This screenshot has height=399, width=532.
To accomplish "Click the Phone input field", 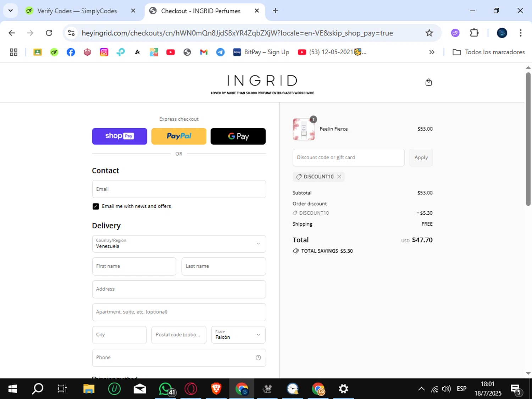I will pyautogui.click(x=179, y=358).
